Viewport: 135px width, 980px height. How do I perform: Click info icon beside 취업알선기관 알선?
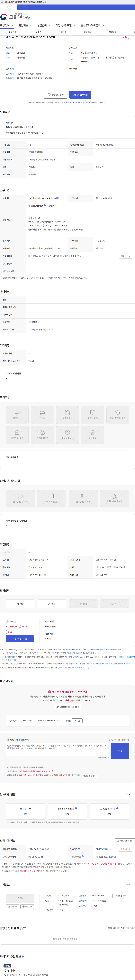click(76, 808)
